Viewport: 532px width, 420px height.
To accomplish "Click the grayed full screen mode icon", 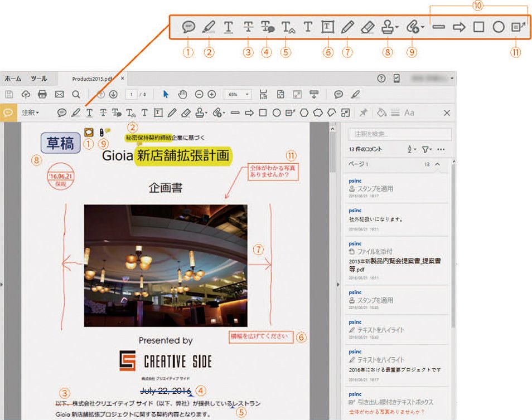I will (x=297, y=94).
